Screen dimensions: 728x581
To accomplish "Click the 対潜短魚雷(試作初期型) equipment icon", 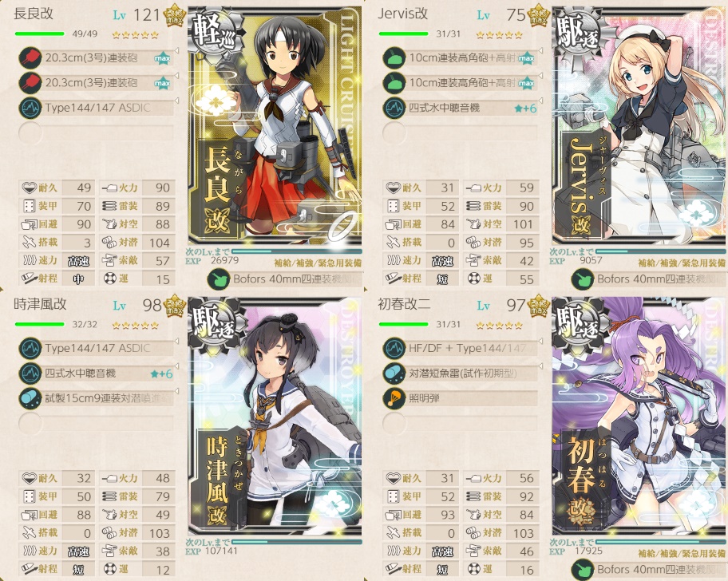I will tap(394, 373).
